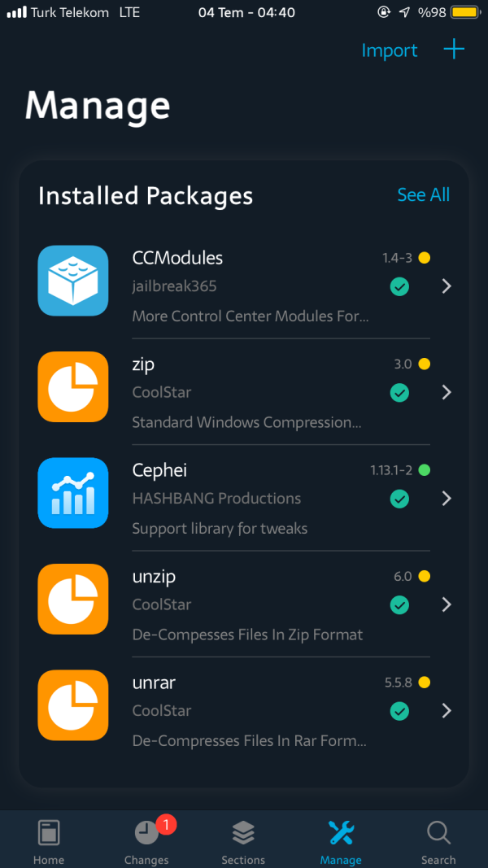Tap the orange unrar package icon
This screenshot has height=868, width=488.
(x=73, y=704)
